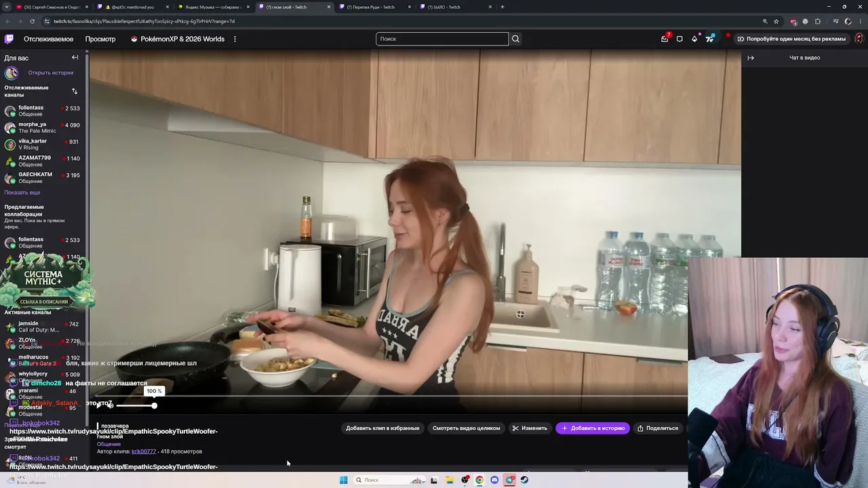The width and height of the screenshot is (868, 488).
Task: Focus the Twitch Поиск search field
Action: [442, 39]
